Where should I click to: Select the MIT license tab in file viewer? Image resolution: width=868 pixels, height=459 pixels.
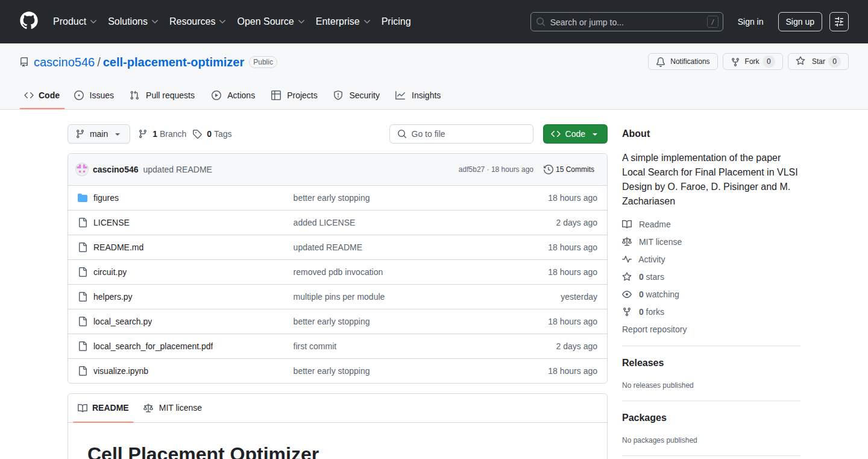click(x=172, y=408)
